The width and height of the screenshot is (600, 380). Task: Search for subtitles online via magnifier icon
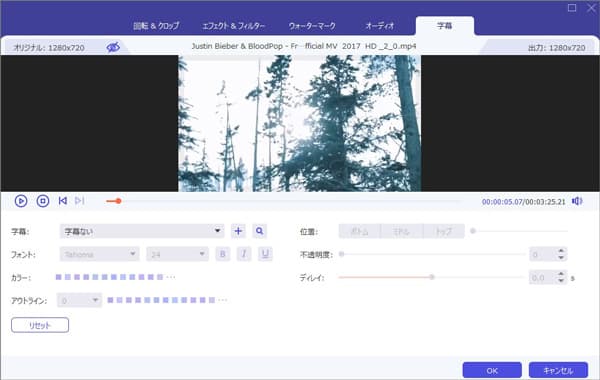pyautogui.click(x=260, y=231)
